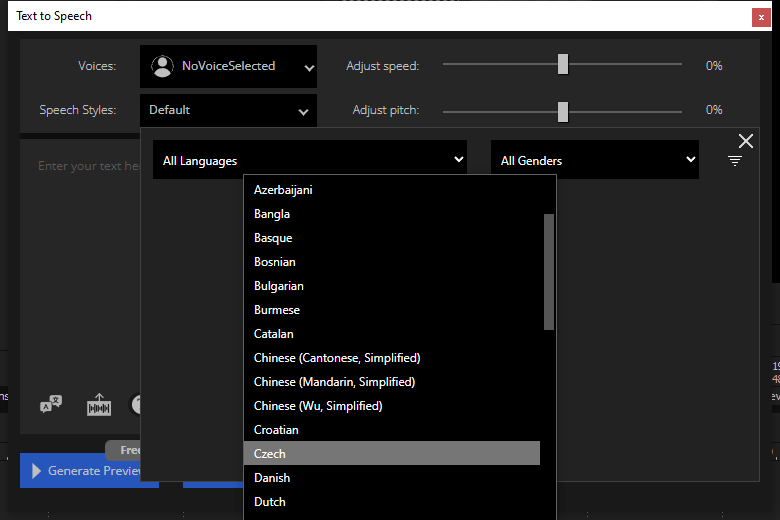Click the translate text icon
This screenshot has width=780, height=520.
point(51,404)
